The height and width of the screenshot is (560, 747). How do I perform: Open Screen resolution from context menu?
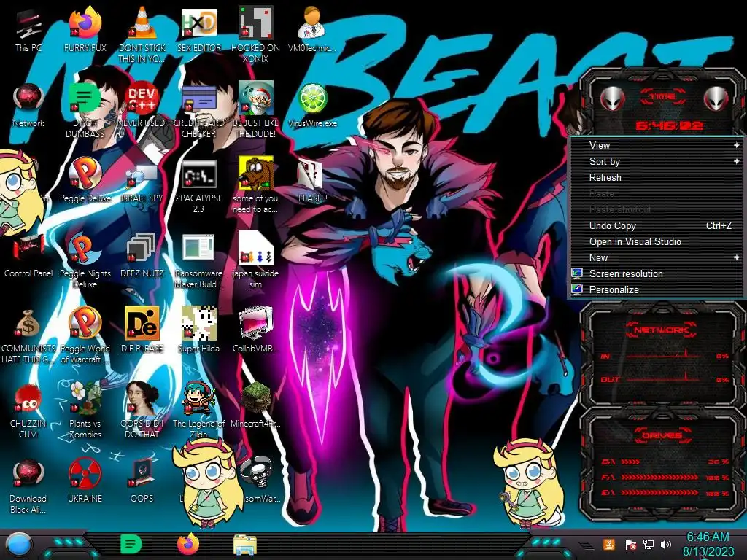coord(656,273)
